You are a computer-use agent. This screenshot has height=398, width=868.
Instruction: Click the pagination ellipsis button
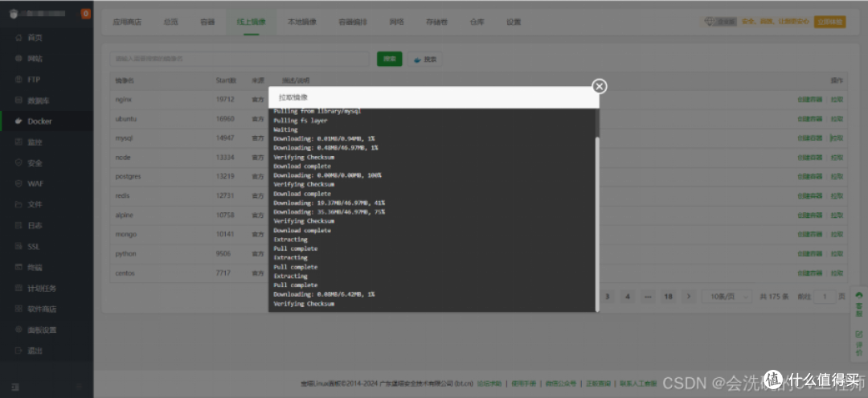point(648,296)
